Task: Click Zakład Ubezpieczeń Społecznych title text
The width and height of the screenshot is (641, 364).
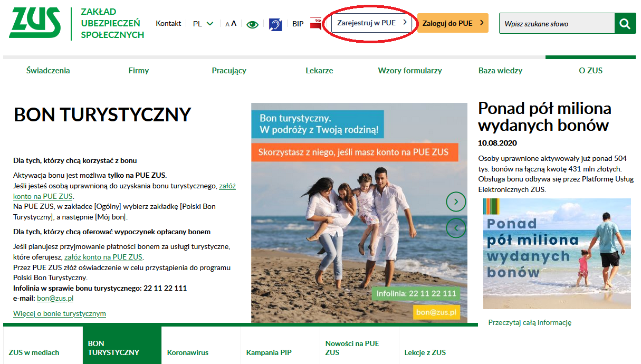Action: (x=112, y=23)
